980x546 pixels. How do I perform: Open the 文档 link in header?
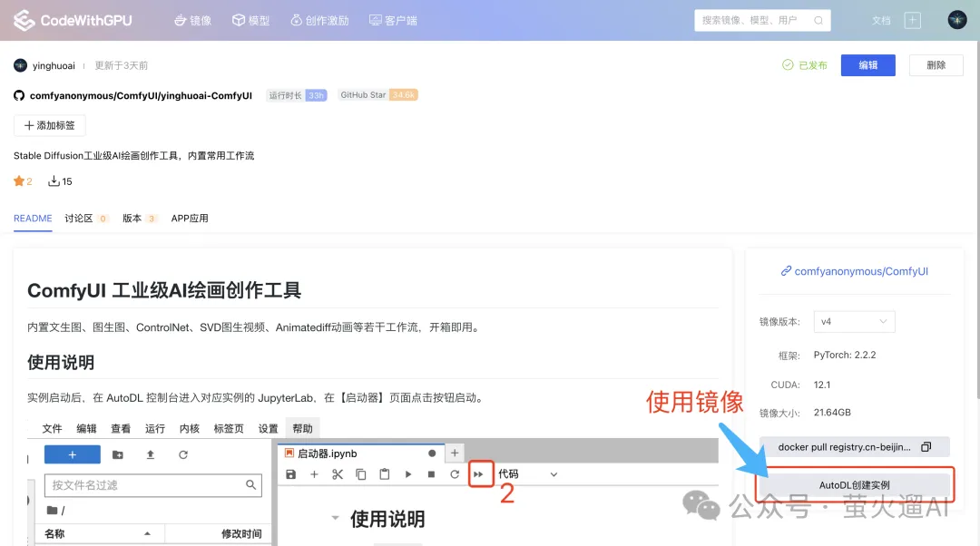tap(881, 21)
